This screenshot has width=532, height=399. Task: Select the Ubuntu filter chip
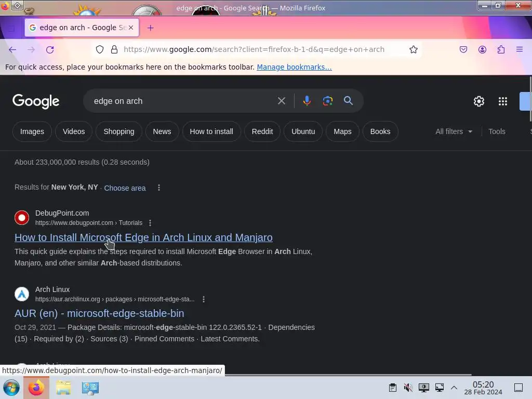pyautogui.click(x=303, y=131)
